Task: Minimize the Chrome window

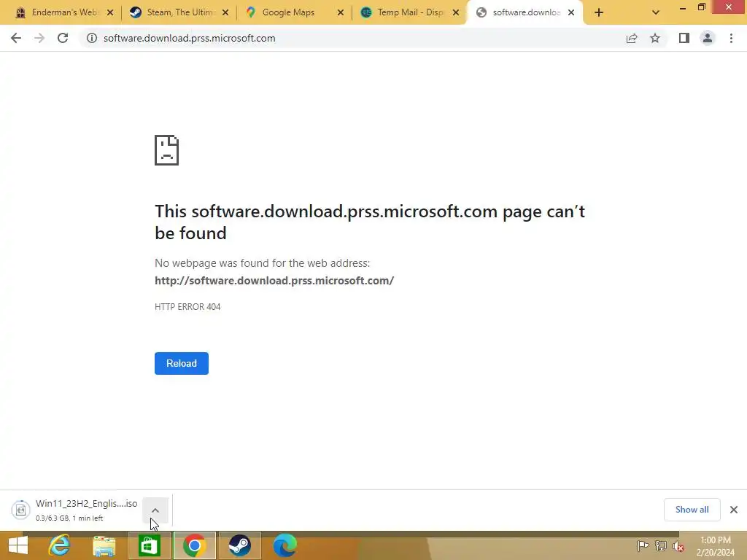Action: coord(683,7)
